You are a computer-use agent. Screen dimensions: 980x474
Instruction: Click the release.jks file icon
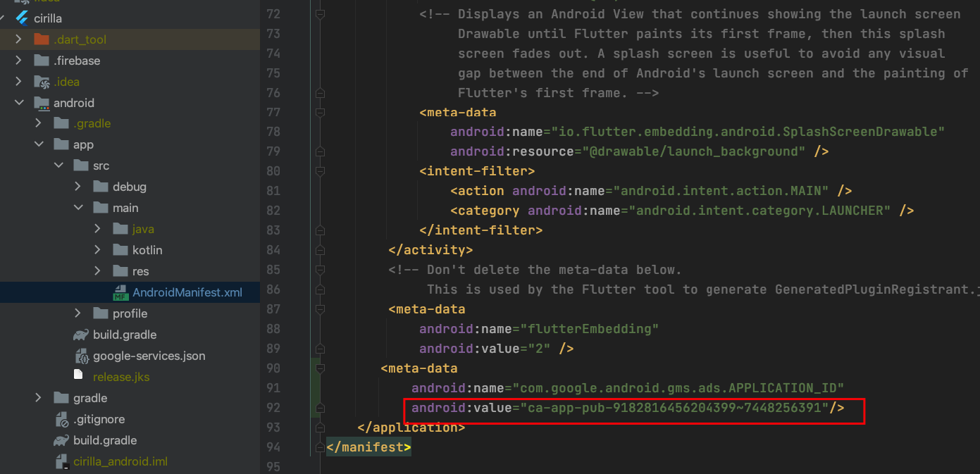tap(81, 377)
